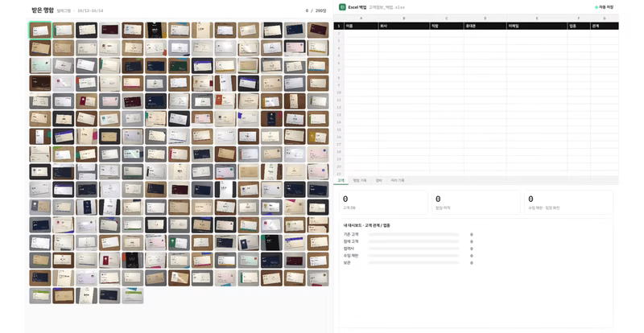Click the green Excel backup icon
644x333 pixels.
(342, 7)
